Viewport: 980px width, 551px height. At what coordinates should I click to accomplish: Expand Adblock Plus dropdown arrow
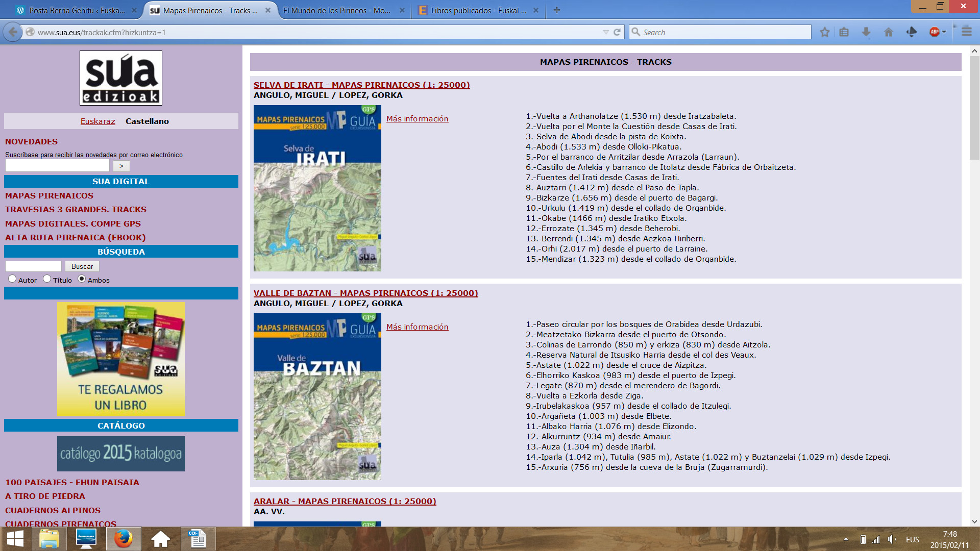944,32
